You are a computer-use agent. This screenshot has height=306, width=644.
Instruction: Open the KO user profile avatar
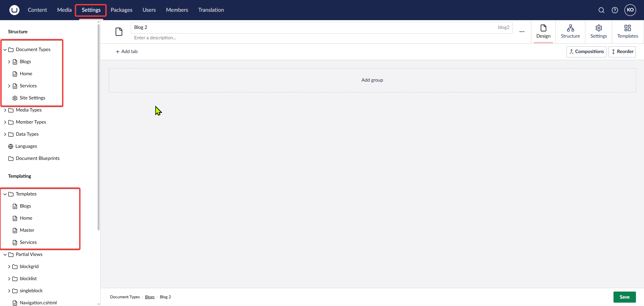click(630, 10)
